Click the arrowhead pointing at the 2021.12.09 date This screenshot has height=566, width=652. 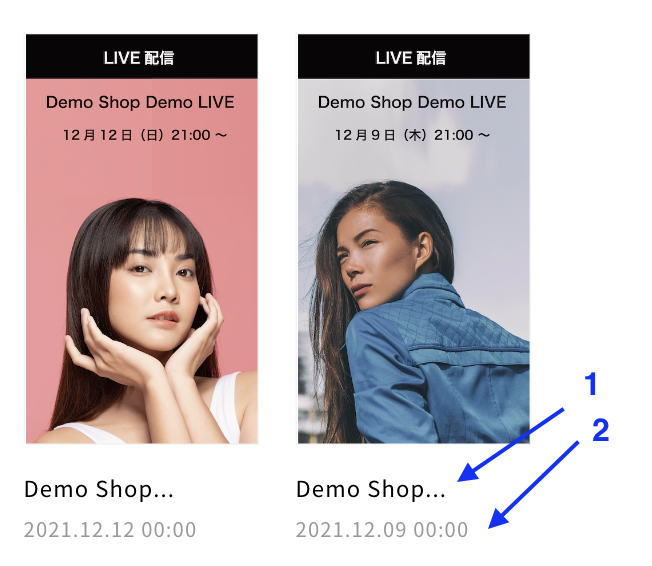[x=498, y=519]
